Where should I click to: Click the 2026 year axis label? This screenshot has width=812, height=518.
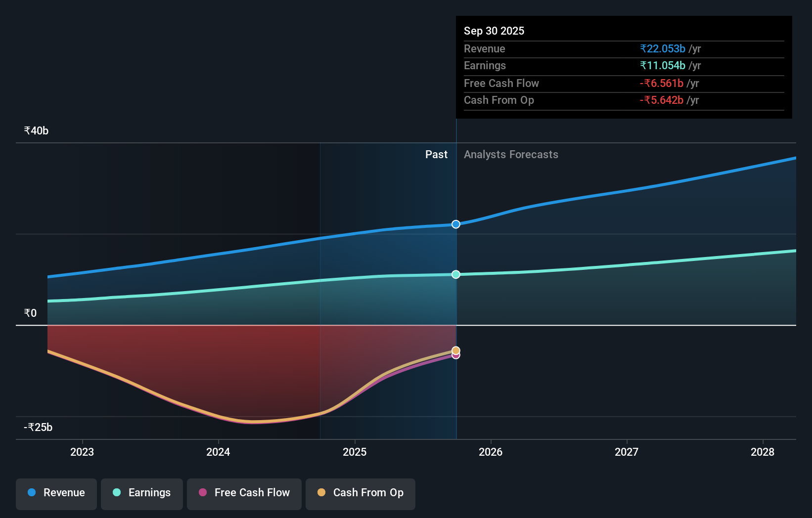(x=490, y=452)
